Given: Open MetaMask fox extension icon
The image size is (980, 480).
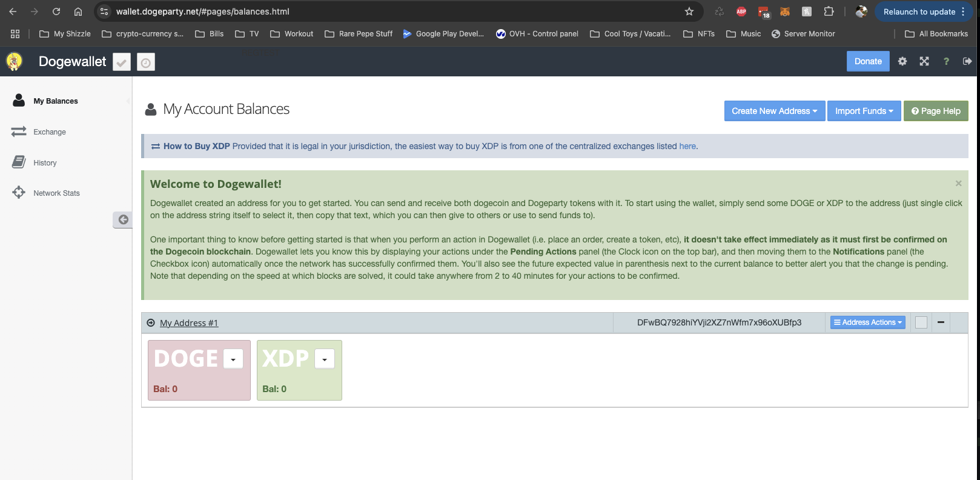Looking at the screenshot, I should 785,12.
